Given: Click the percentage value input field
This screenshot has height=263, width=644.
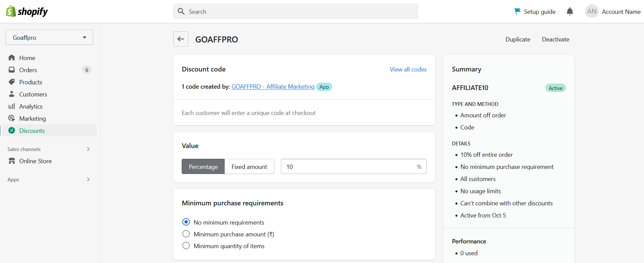Looking at the screenshot, I should pyautogui.click(x=348, y=167).
